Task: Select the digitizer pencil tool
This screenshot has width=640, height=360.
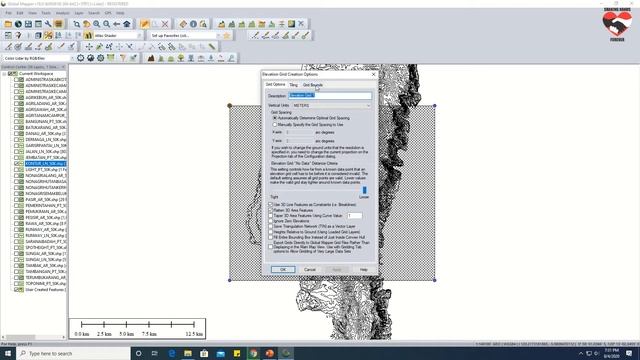Action: coord(144,24)
